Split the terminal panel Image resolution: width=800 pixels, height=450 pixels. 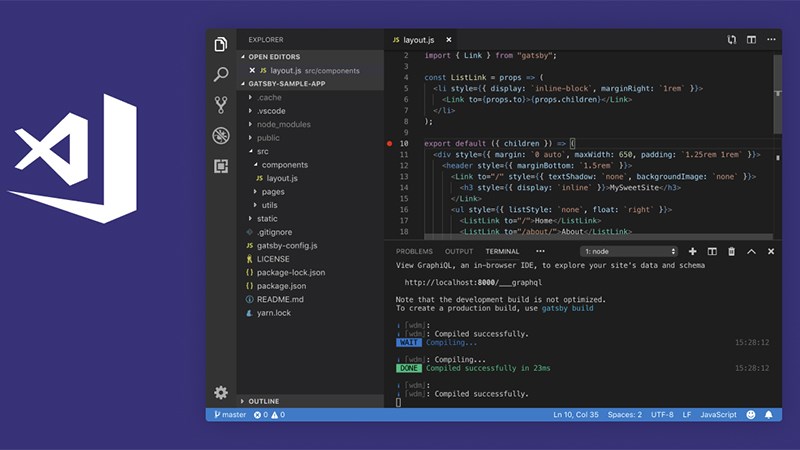coord(712,251)
